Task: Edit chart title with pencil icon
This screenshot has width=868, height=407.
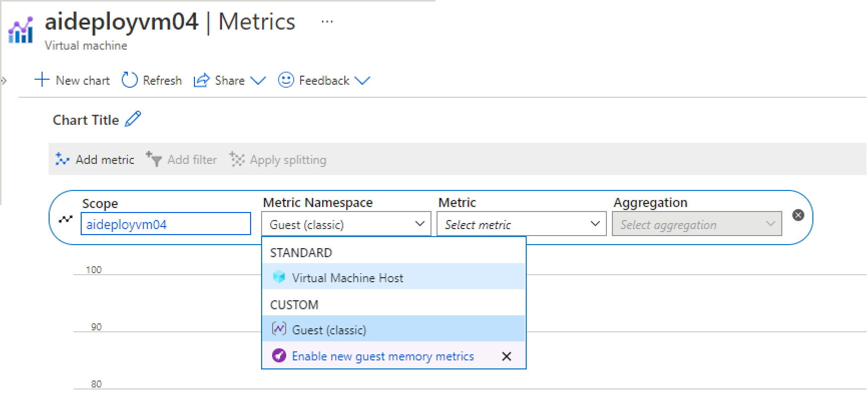Action: 133,119
